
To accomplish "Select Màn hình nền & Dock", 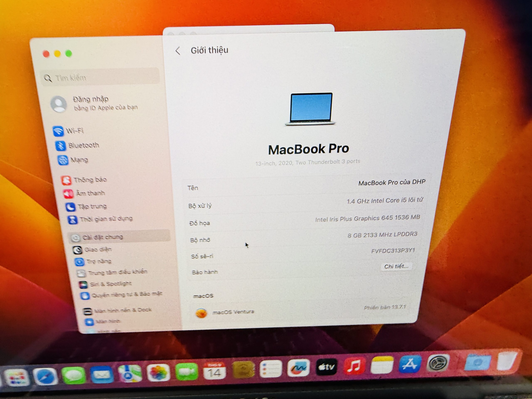I will point(117,310).
